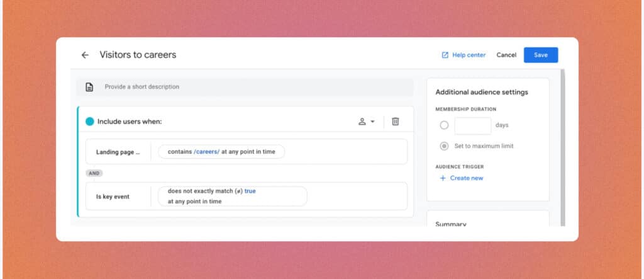Viewport: 644px width, 279px height.
Task: Select the Landing page dimension
Action: click(x=118, y=152)
